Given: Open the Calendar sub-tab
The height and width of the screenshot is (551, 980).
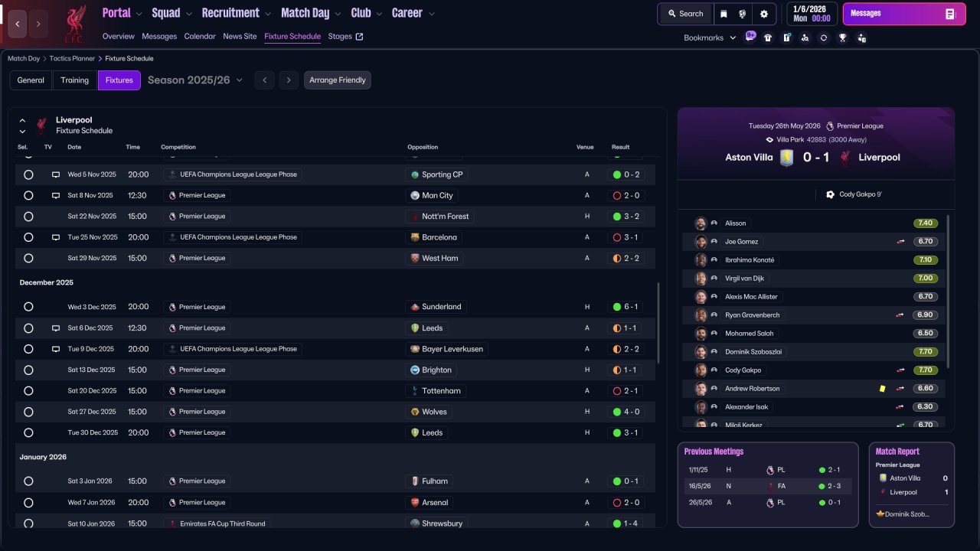Looking at the screenshot, I should click(x=200, y=36).
